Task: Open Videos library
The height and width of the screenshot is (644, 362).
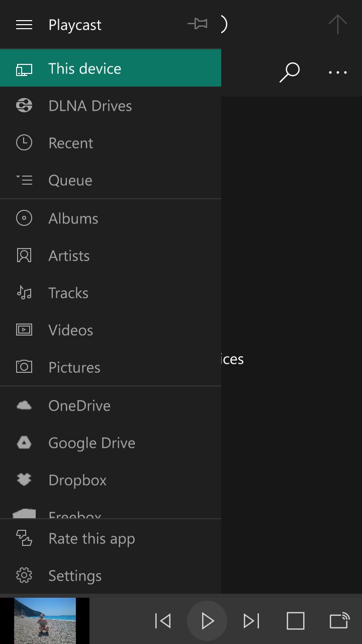Action: (111, 330)
